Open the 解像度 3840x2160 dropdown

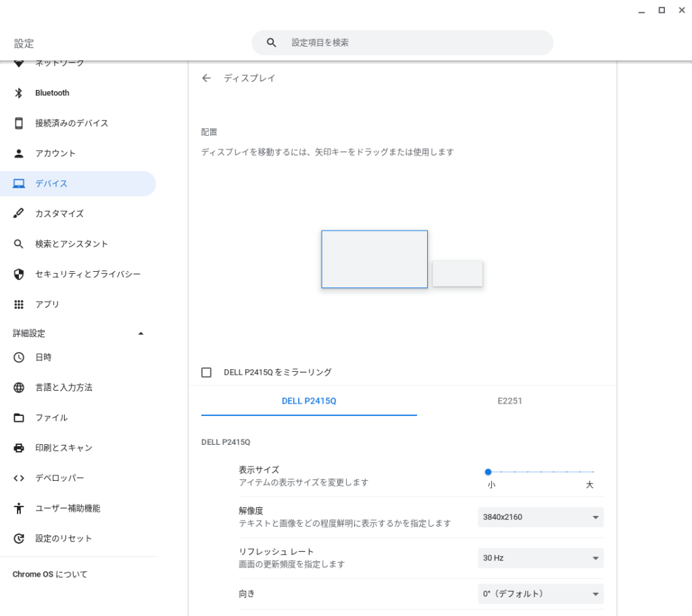tap(541, 517)
